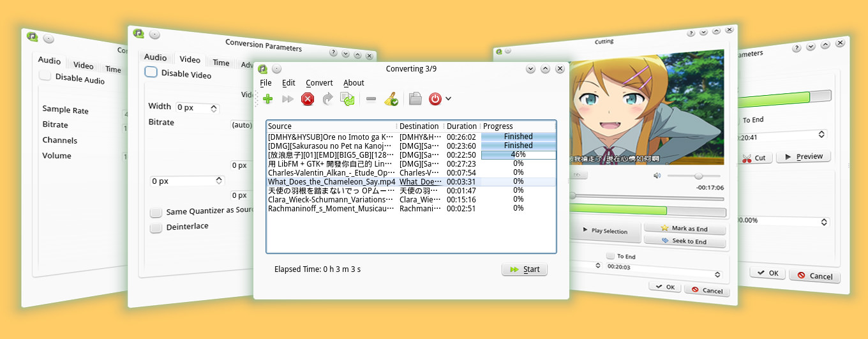Select What_Does_the_Chameleon_Say.mp4 row in list
The width and height of the screenshot is (868, 339).
click(x=331, y=182)
